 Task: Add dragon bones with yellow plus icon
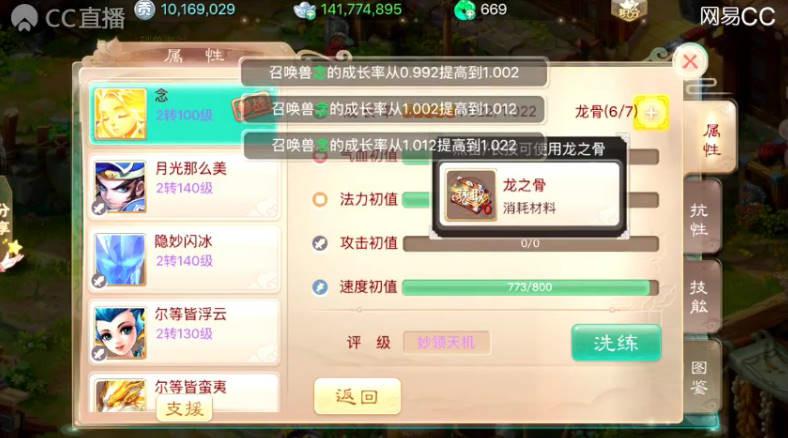(651, 113)
